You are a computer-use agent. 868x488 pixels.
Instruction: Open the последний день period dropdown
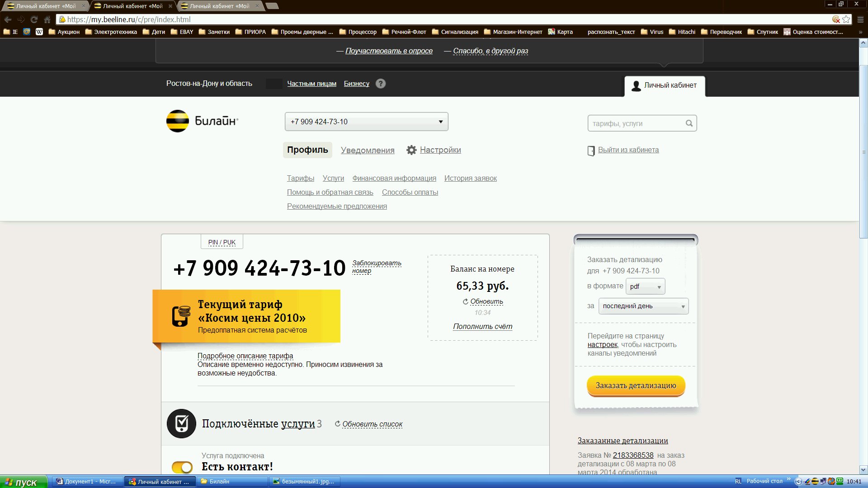click(x=644, y=306)
